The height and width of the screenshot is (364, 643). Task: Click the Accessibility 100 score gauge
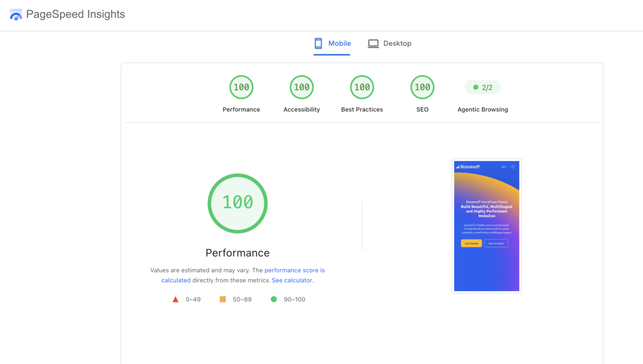pos(301,87)
